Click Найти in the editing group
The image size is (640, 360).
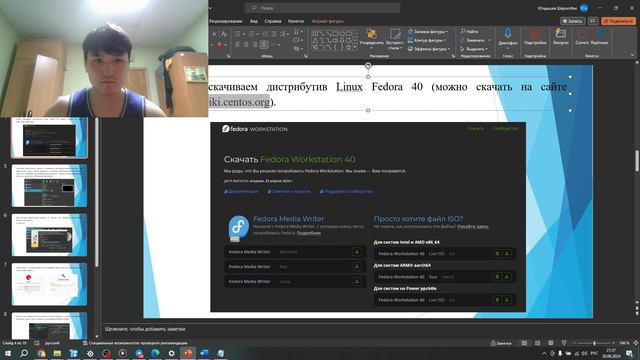(x=469, y=31)
